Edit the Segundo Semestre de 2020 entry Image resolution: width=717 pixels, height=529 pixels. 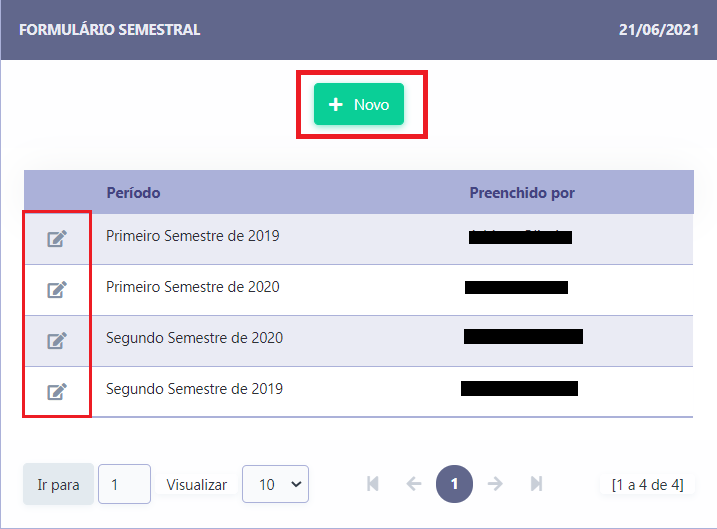tap(57, 341)
